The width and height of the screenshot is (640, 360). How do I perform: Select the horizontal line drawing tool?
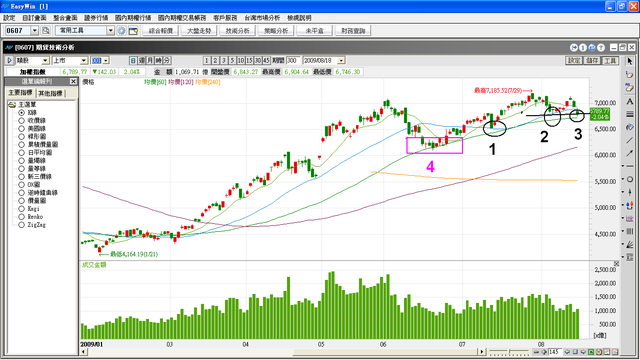pyautogui.click(x=630, y=166)
